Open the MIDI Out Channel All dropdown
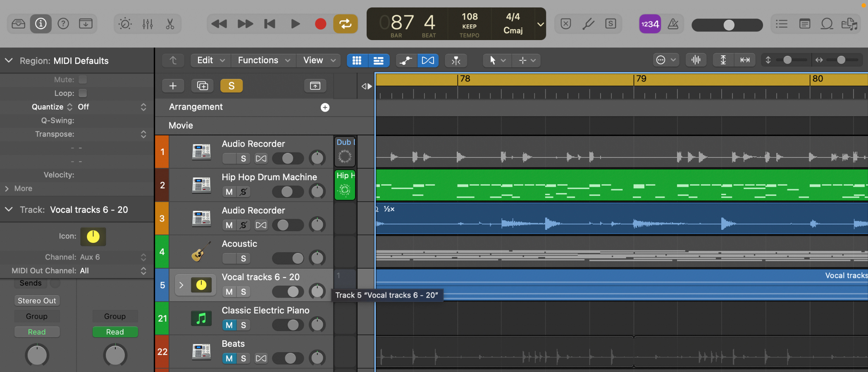Image resolution: width=868 pixels, height=372 pixels. coord(112,271)
